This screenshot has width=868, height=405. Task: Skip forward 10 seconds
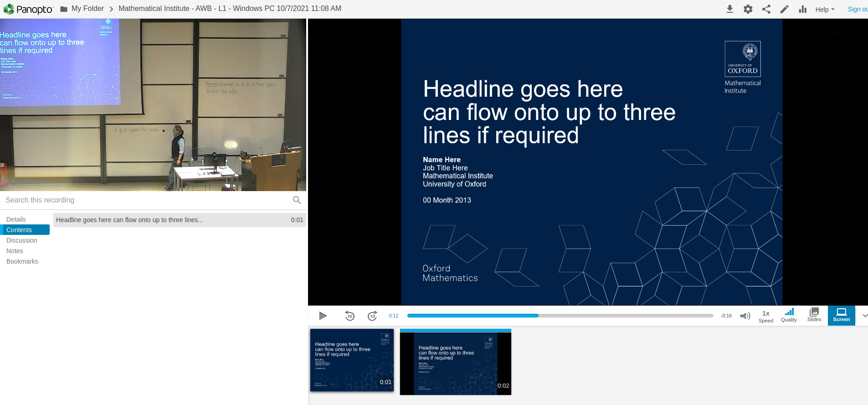coord(372,316)
